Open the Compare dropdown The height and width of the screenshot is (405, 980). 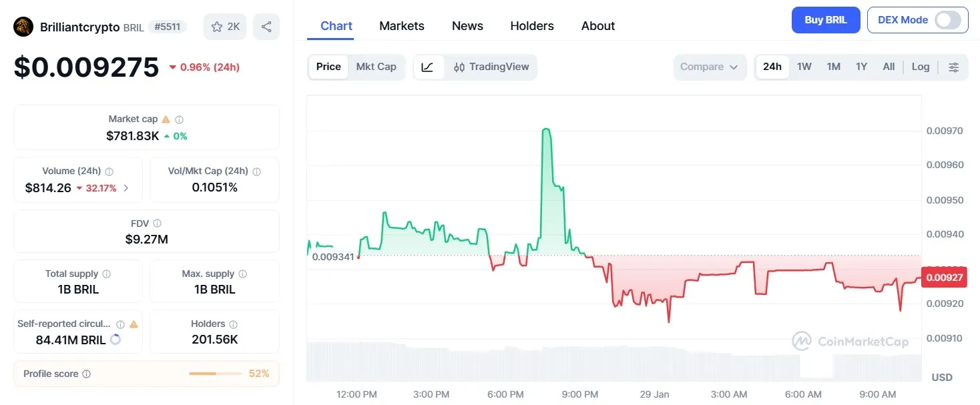click(x=710, y=67)
